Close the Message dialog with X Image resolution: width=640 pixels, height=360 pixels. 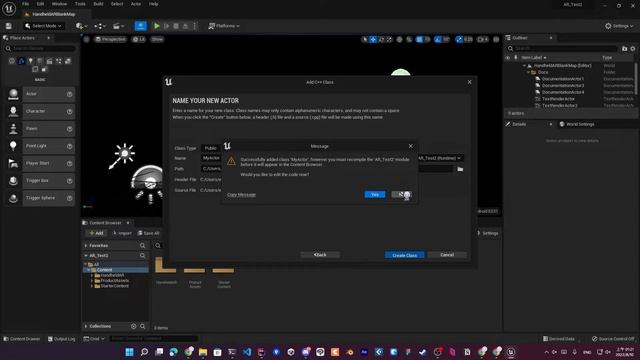tap(411, 146)
